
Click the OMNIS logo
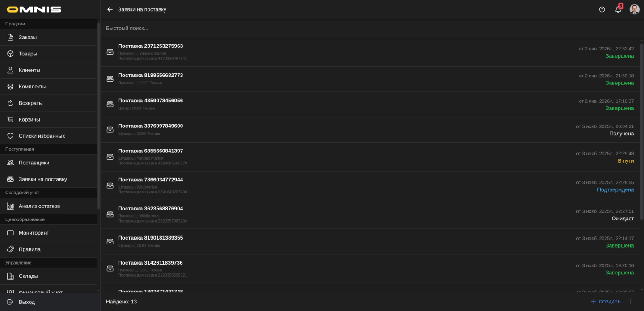[x=34, y=9]
